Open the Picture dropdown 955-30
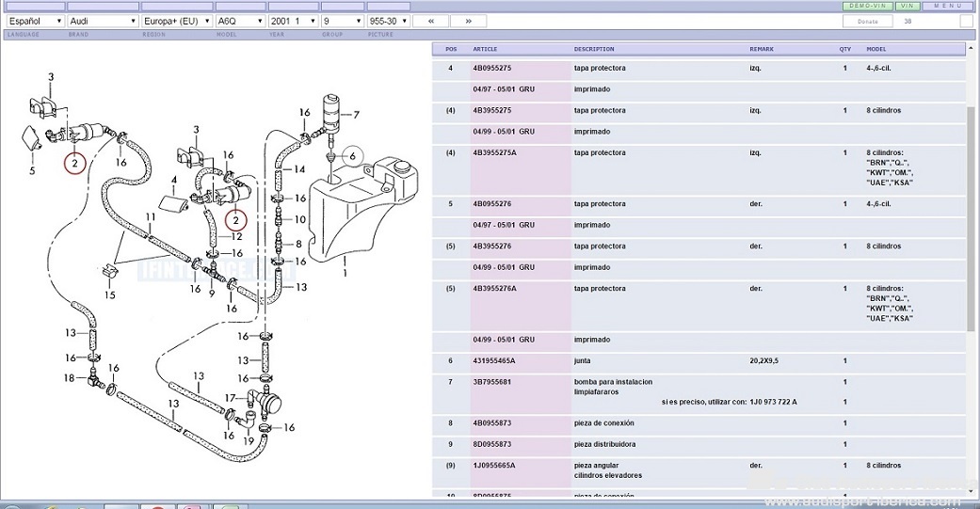Screen dimensions: 980x509 [x=388, y=21]
